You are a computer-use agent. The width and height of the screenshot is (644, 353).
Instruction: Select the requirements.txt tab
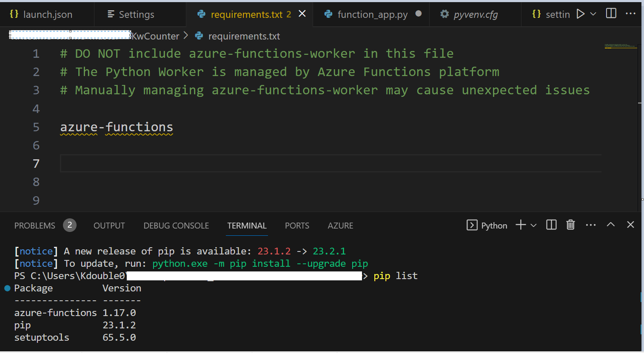click(x=246, y=14)
